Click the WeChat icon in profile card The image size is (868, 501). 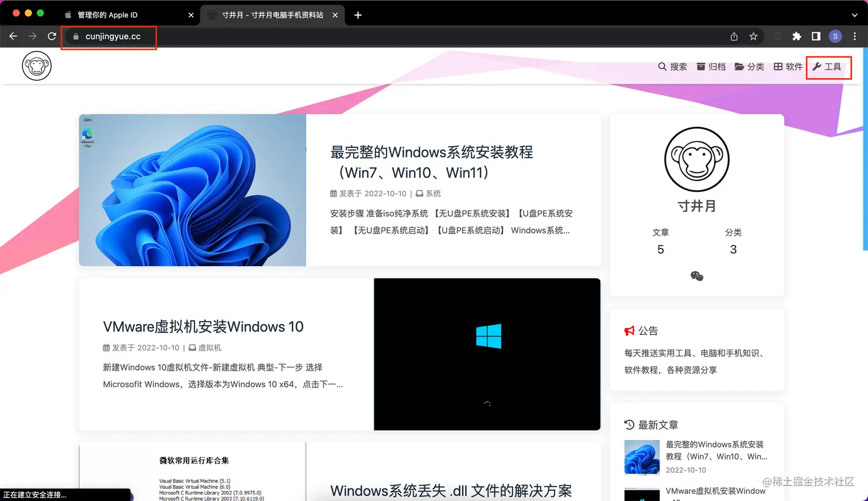697,276
